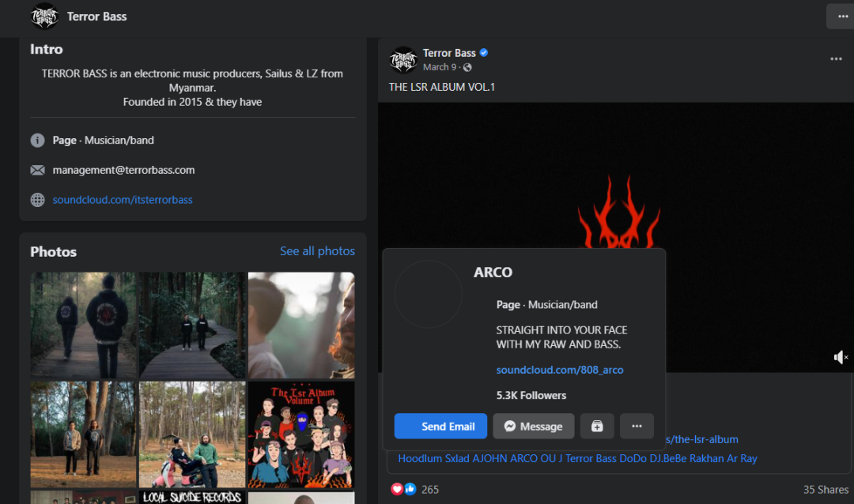Click the DoDo tag in the post
The height and width of the screenshot is (504, 854).
pos(633,458)
